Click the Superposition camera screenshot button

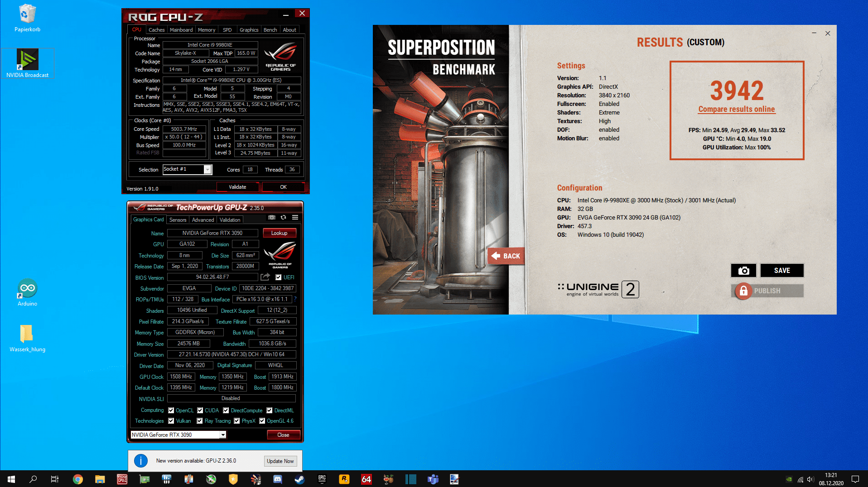pyautogui.click(x=743, y=271)
